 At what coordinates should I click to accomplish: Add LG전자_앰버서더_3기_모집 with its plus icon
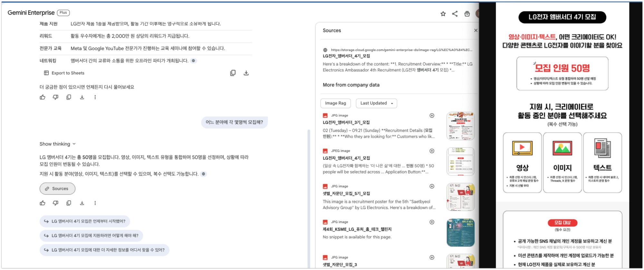pos(432,115)
